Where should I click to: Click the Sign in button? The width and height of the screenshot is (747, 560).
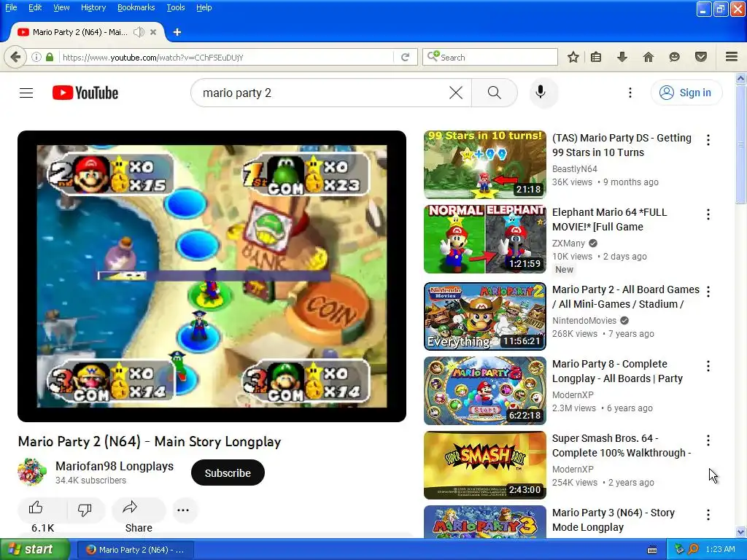click(x=686, y=93)
